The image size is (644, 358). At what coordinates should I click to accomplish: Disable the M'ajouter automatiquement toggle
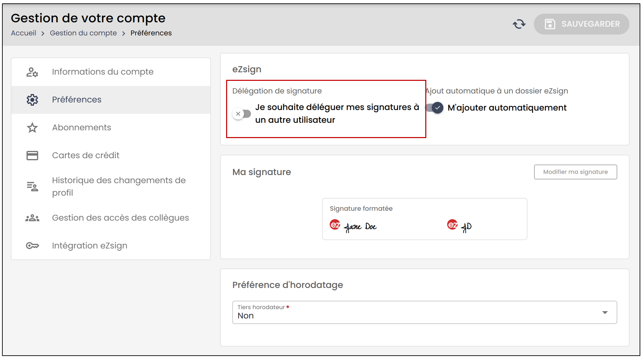[434, 108]
